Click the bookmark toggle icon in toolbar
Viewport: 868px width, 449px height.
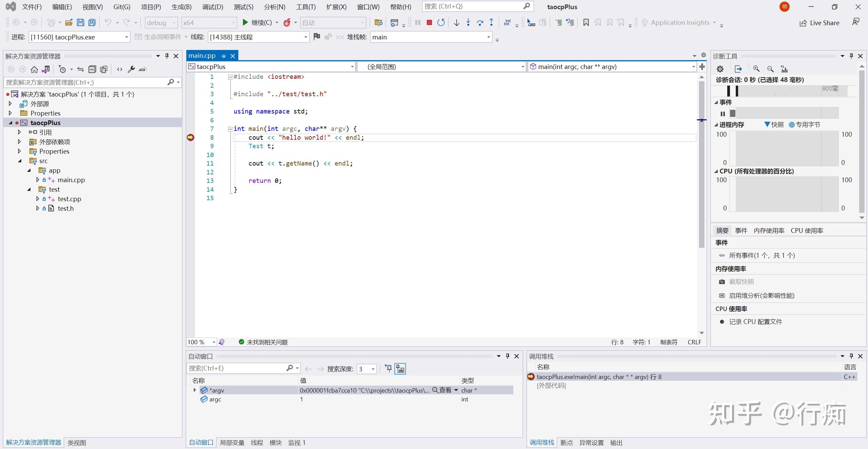pyautogui.click(x=586, y=23)
